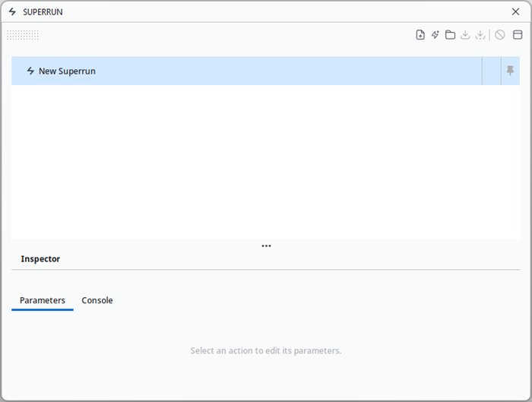Close the SUPERRUN window
This screenshot has width=532, height=402.
click(515, 12)
